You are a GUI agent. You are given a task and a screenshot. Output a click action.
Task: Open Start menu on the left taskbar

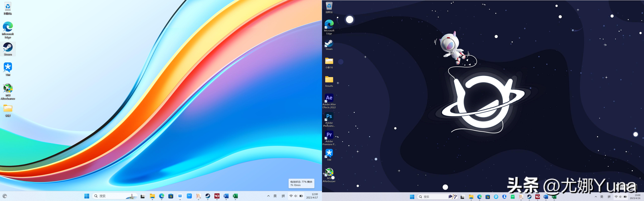click(87, 196)
